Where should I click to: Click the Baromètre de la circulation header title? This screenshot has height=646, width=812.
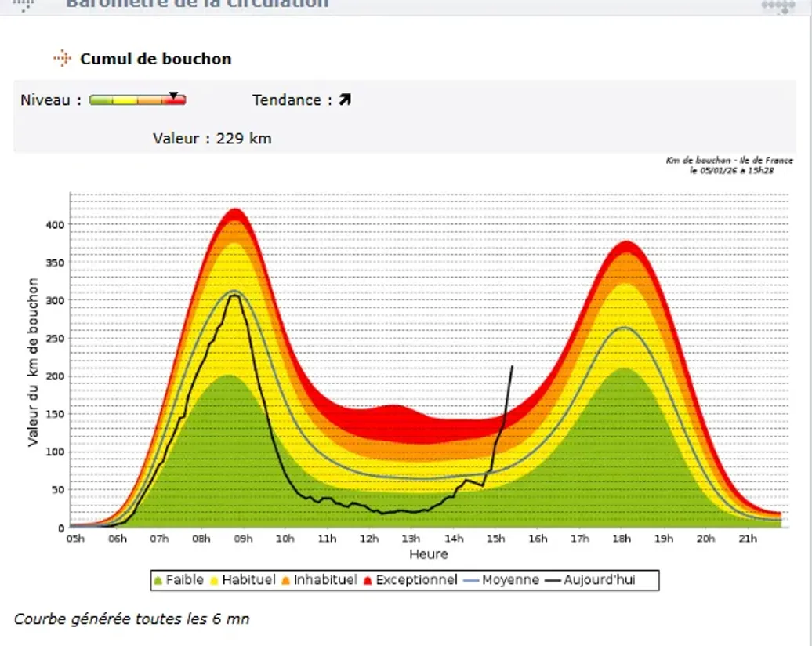(x=197, y=4)
